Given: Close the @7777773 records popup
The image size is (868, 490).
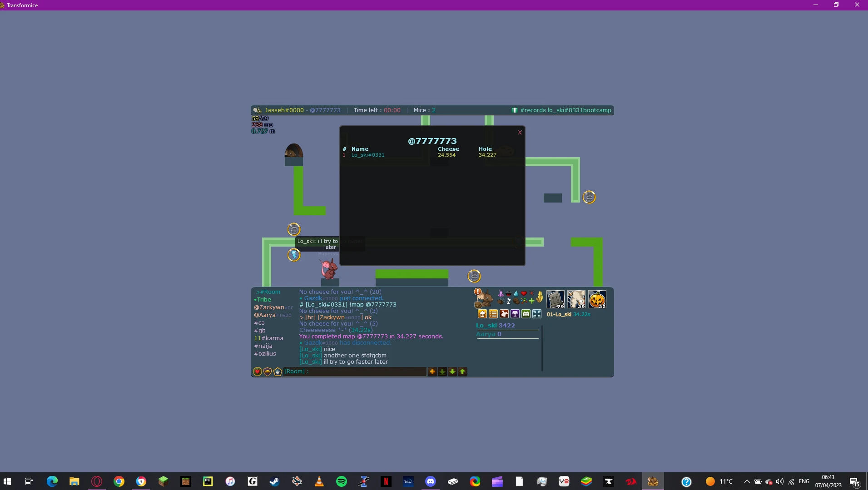Looking at the screenshot, I should (x=520, y=133).
